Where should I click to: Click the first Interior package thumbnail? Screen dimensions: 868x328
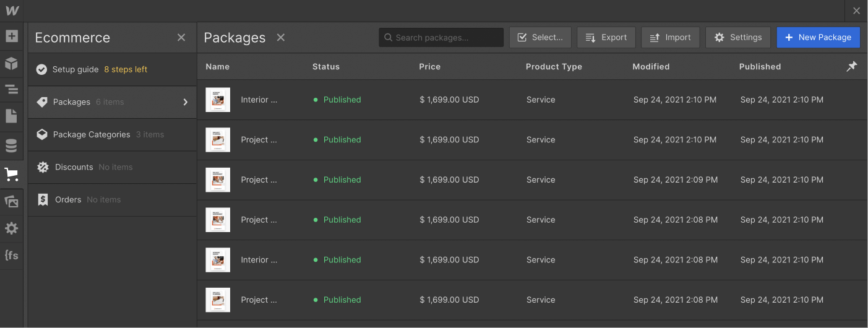click(x=218, y=100)
